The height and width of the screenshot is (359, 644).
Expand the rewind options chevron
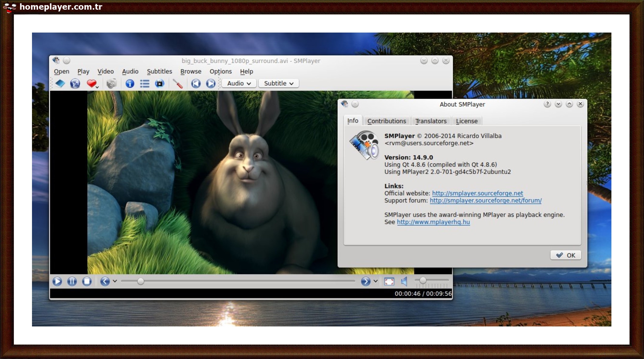pos(114,281)
